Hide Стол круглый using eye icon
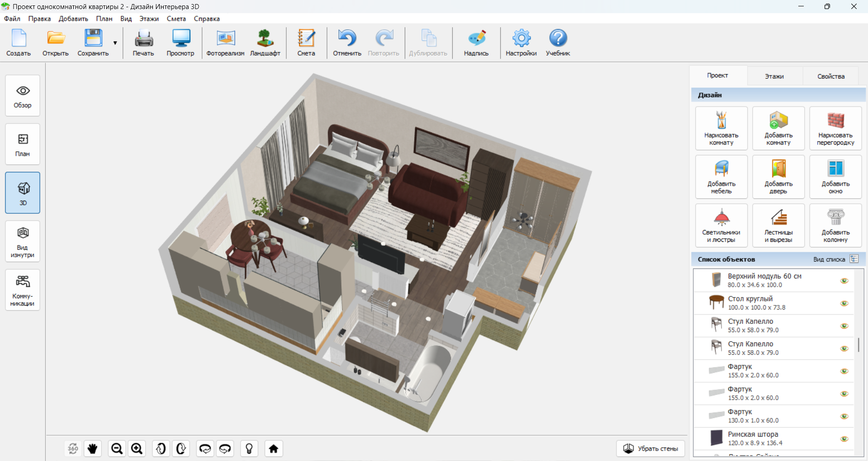Image resolution: width=868 pixels, height=461 pixels. click(844, 303)
